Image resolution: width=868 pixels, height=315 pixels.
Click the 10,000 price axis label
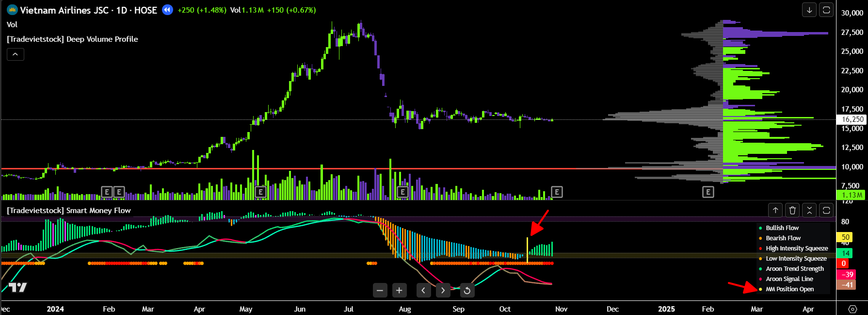click(852, 166)
